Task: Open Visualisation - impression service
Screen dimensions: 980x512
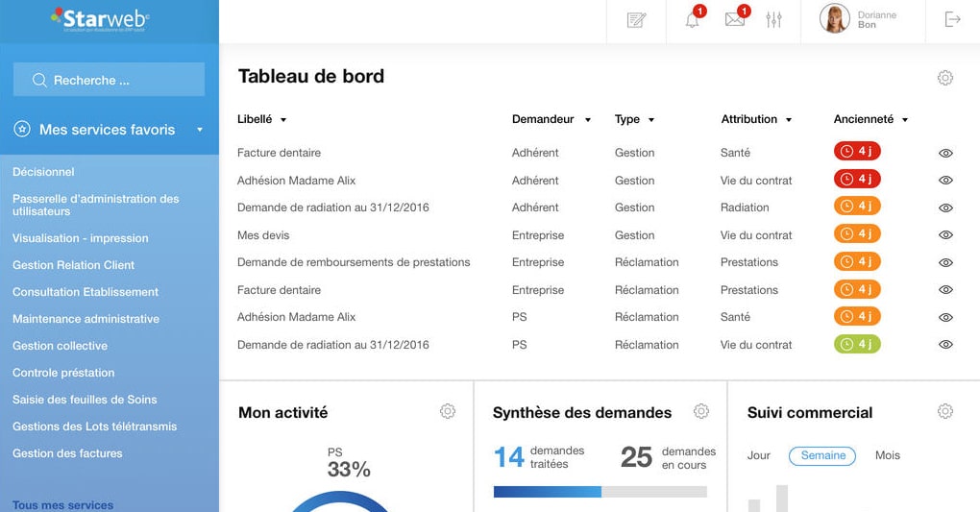Action: (x=81, y=238)
